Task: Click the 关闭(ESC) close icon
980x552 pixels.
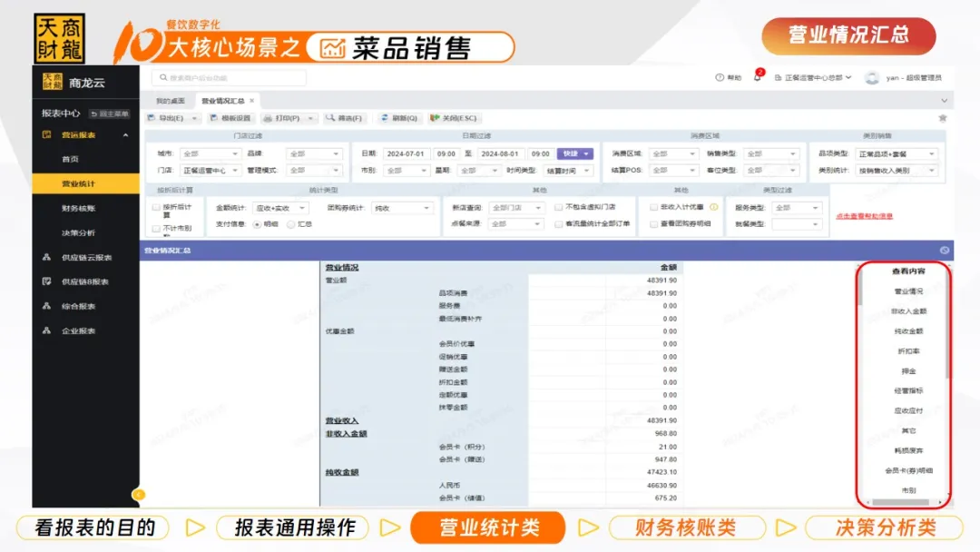Action: coord(435,117)
